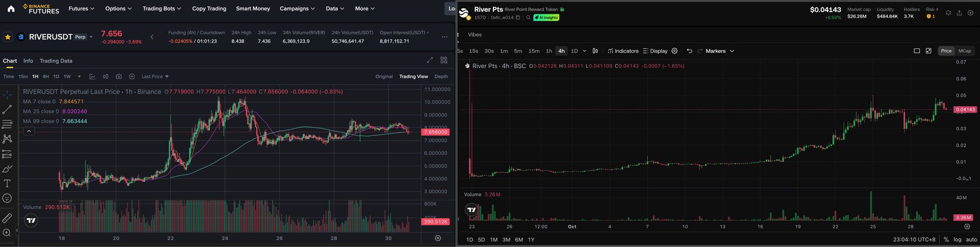Click the search icon beside contract address
The width and height of the screenshot is (980, 247).
(x=528, y=18)
